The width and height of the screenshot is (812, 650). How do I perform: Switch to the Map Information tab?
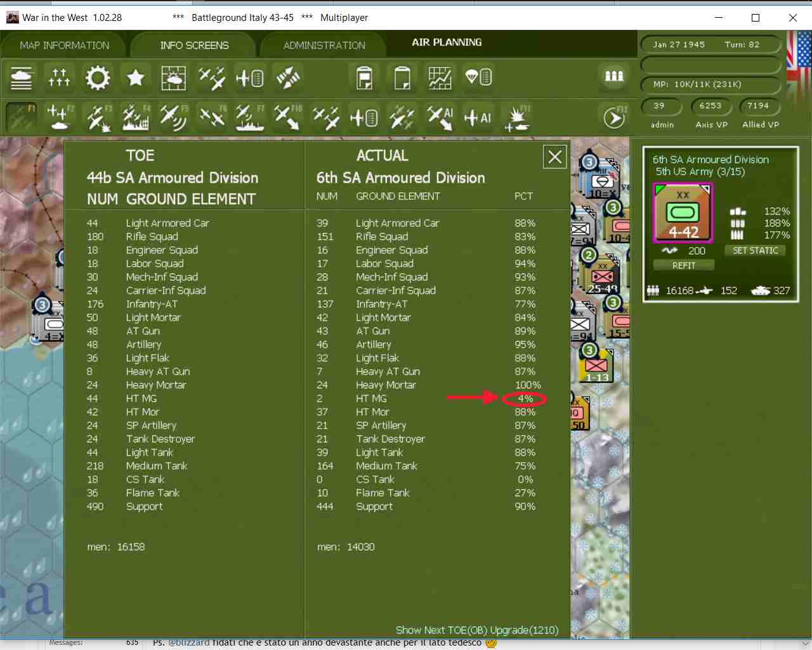[x=64, y=45]
